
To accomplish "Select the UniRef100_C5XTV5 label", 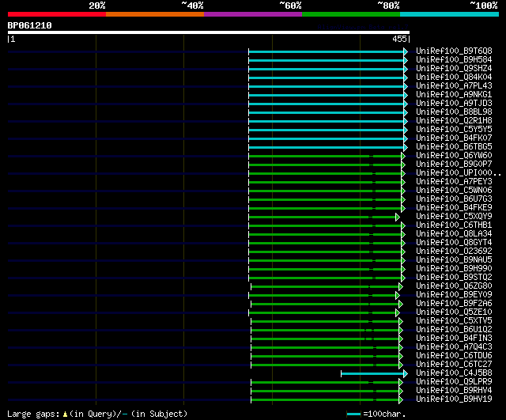I will click(x=454, y=321).
